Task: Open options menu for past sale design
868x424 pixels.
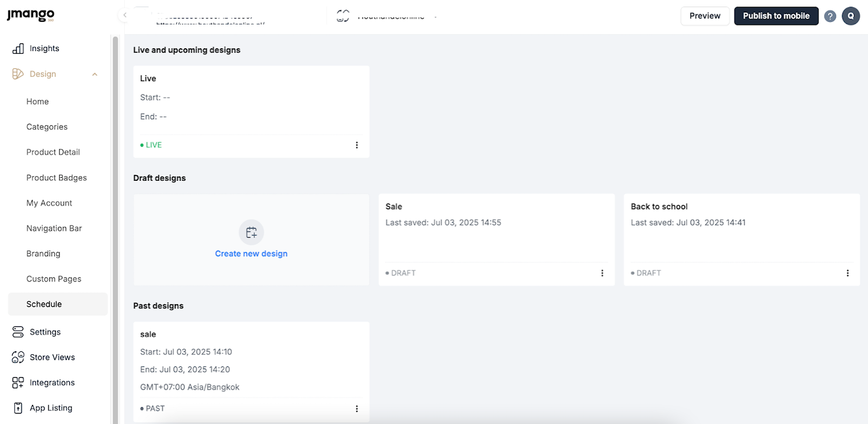Action: click(356, 409)
